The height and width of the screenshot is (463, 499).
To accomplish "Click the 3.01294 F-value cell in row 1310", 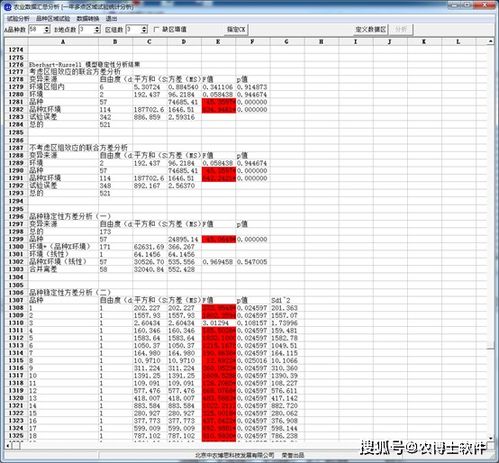I will [219, 323].
